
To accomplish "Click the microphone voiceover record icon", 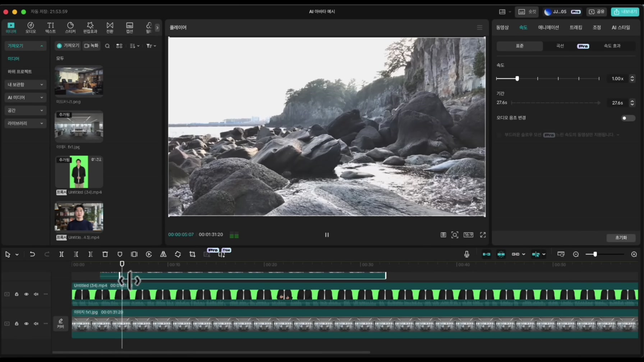I will [466, 254].
